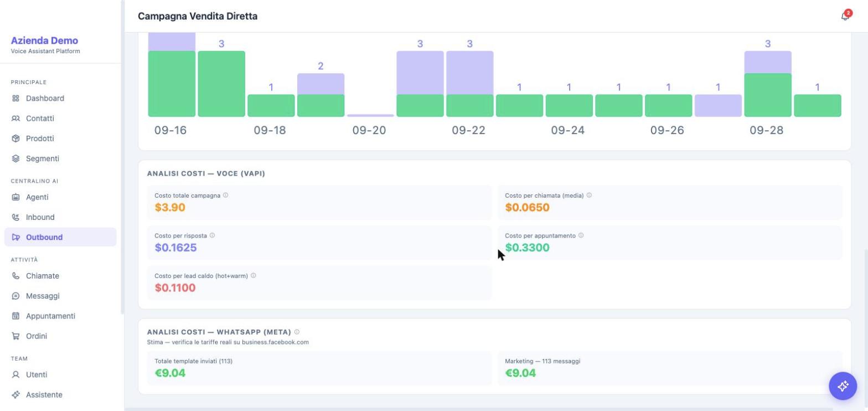Click the Azienda Demo logo title
Screen dimensions: 868x411
point(44,40)
